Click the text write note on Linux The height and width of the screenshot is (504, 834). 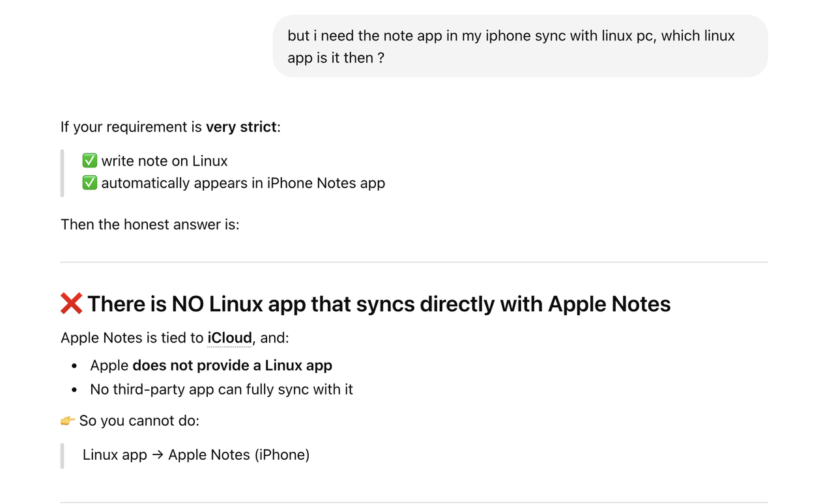point(164,161)
